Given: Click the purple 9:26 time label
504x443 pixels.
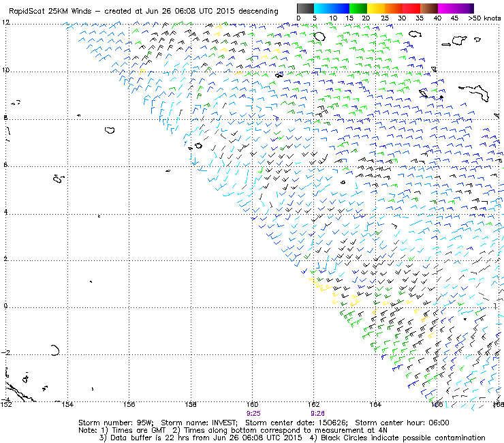Looking at the screenshot, I should 317,414.
